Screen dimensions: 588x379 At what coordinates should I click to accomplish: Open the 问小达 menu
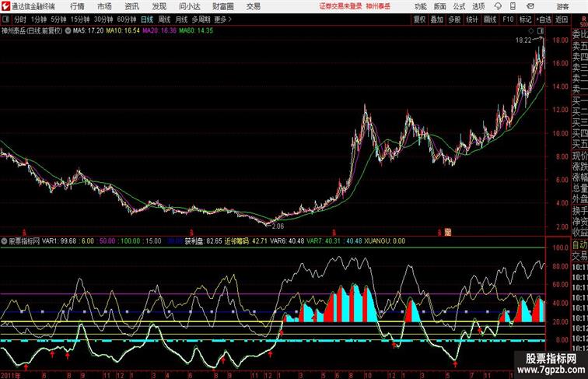tap(189, 6)
